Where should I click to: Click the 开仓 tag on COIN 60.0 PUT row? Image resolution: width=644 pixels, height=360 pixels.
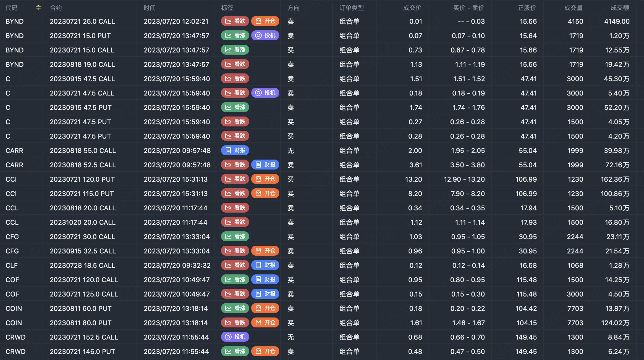(265, 308)
